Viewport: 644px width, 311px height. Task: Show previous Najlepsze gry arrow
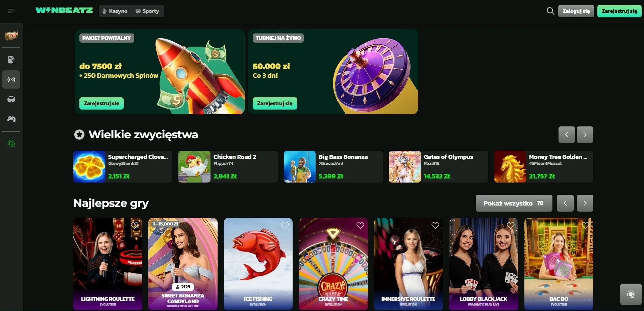[x=565, y=203]
